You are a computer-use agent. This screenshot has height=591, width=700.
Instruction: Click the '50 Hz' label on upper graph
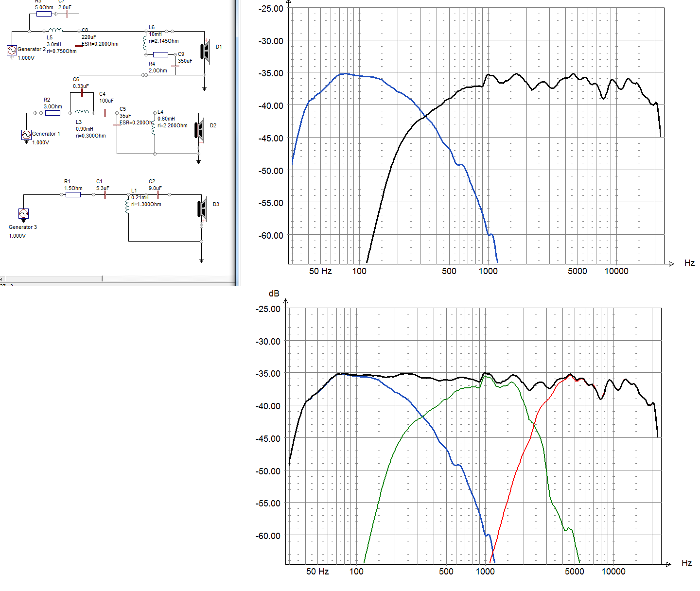[x=320, y=271]
